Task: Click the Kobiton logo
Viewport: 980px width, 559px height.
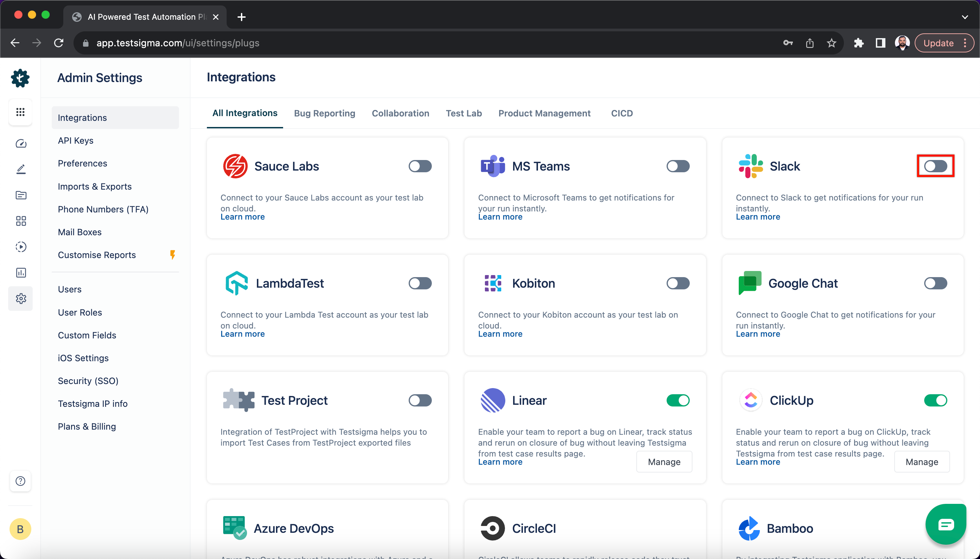Action: tap(493, 283)
